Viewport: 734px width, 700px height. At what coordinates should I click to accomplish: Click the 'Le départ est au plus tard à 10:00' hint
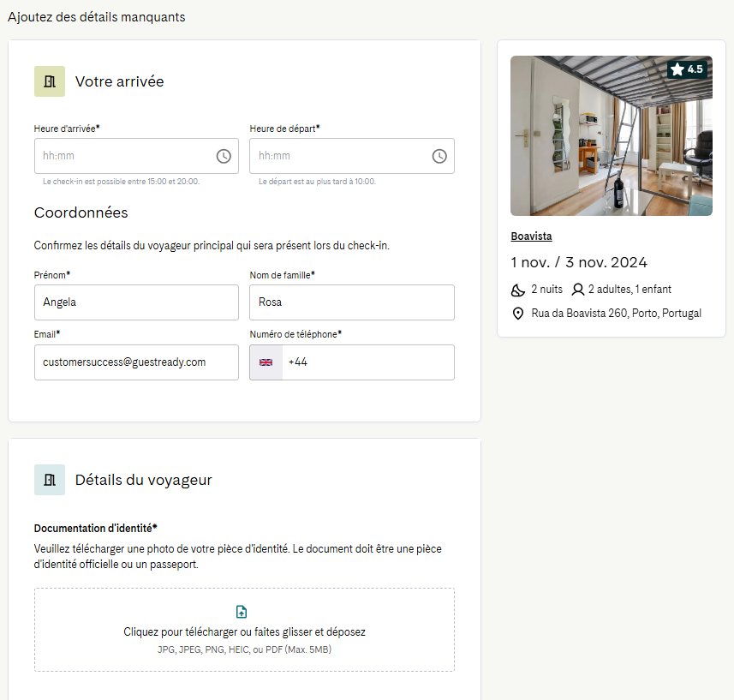(x=318, y=181)
